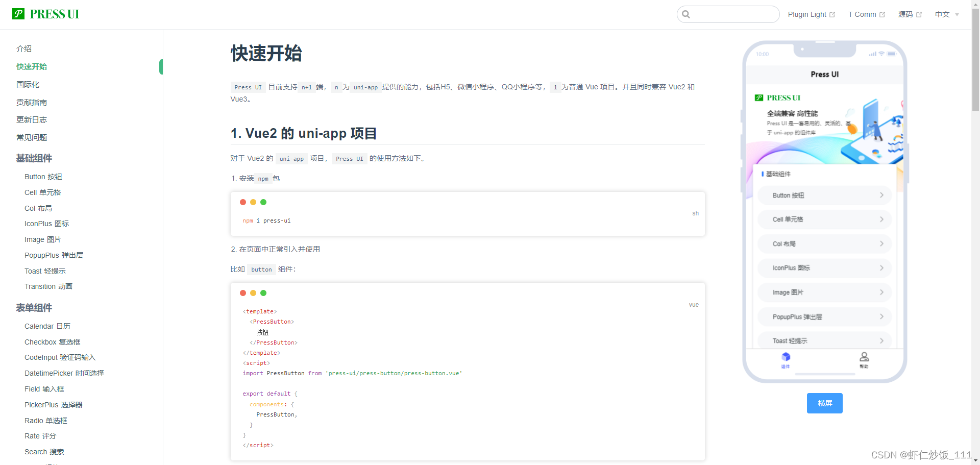Open 贡献指南 in the sidebar

(x=32, y=102)
